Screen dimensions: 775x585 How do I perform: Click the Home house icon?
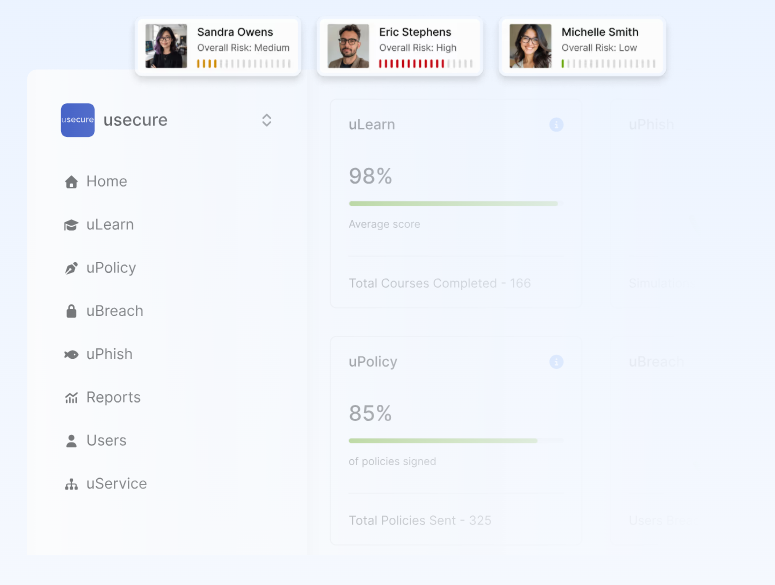[x=71, y=182]
